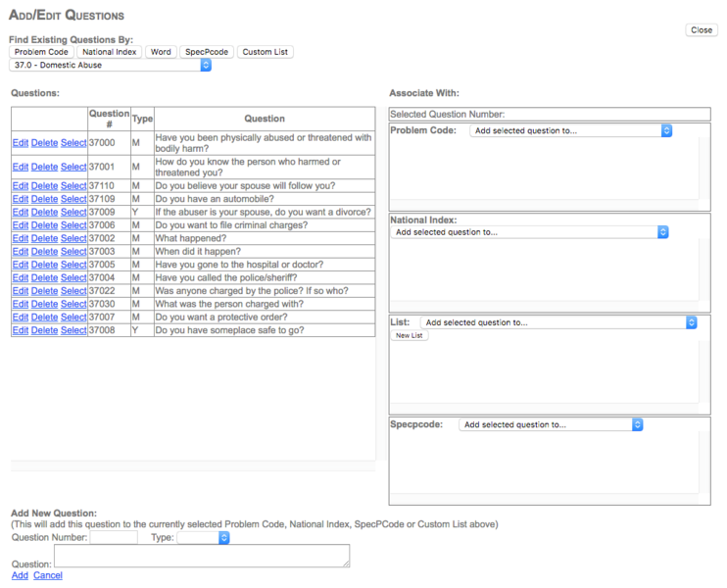This screenshot has width=727, height=588.
Task: Delete question 37109
Action: (x=44, y=199)
